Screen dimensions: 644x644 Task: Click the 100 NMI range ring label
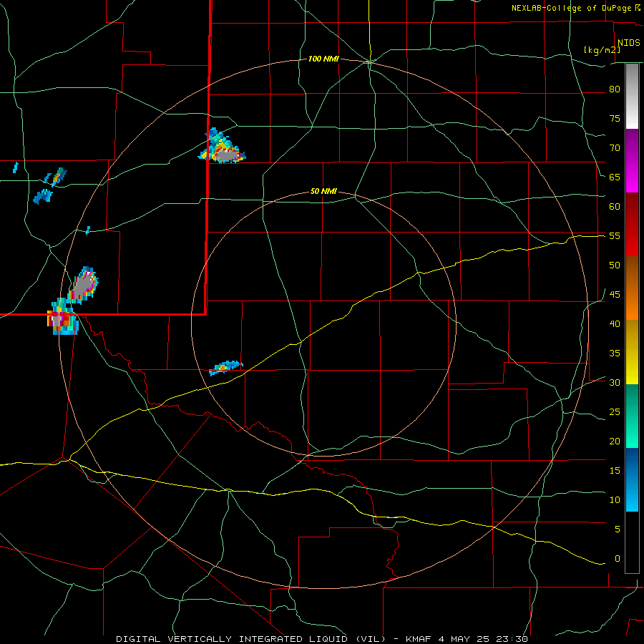tap(323, 59)
